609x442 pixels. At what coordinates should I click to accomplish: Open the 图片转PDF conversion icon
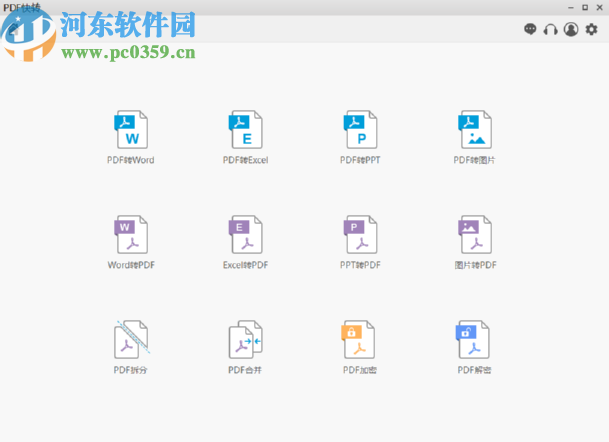point(475,235)
